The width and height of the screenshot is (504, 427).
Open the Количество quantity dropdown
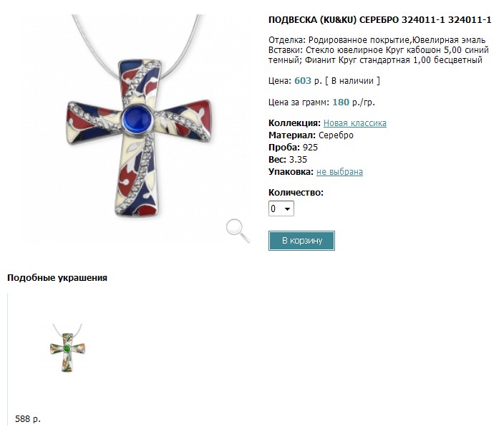click(281, 208)
